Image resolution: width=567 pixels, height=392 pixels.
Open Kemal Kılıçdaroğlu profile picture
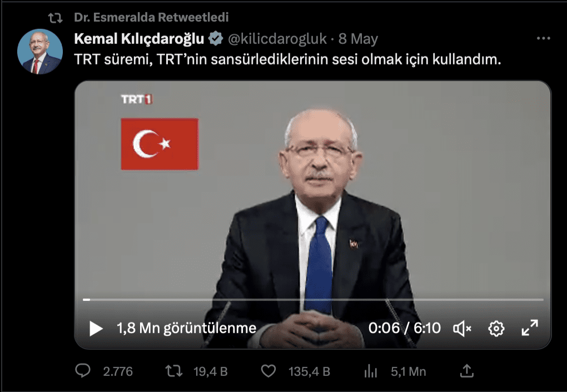click(x=40, y=52)
